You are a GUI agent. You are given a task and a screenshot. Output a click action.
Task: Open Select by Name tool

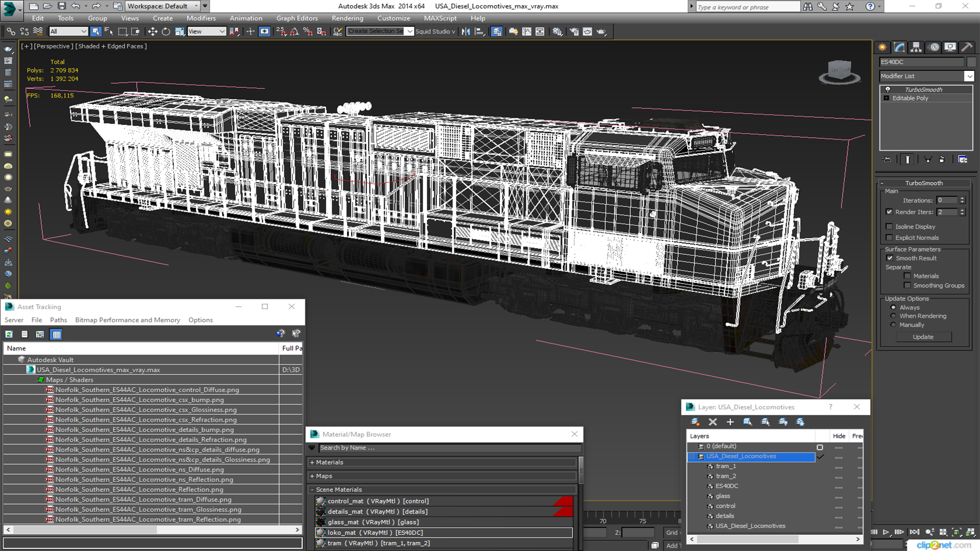coord(109,32)
